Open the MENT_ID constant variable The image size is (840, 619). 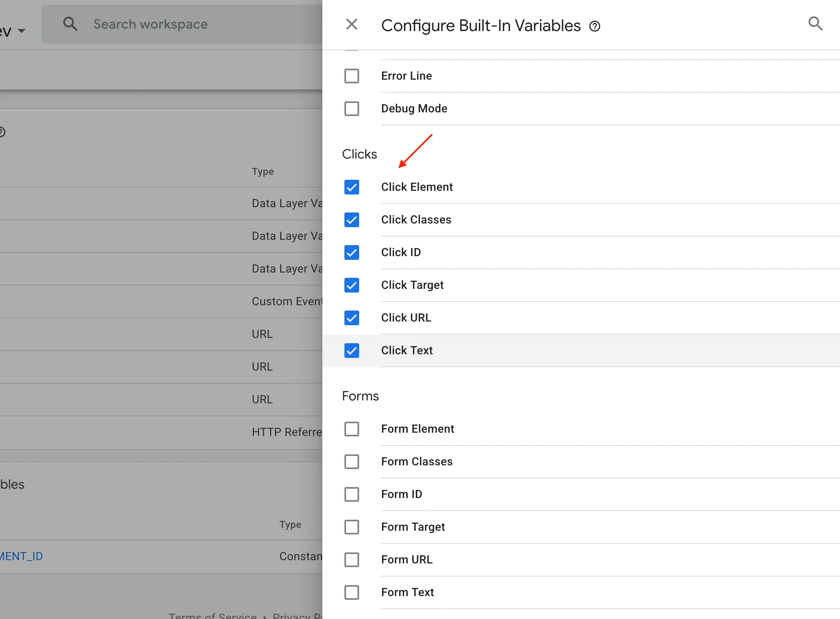click(20, 556)
